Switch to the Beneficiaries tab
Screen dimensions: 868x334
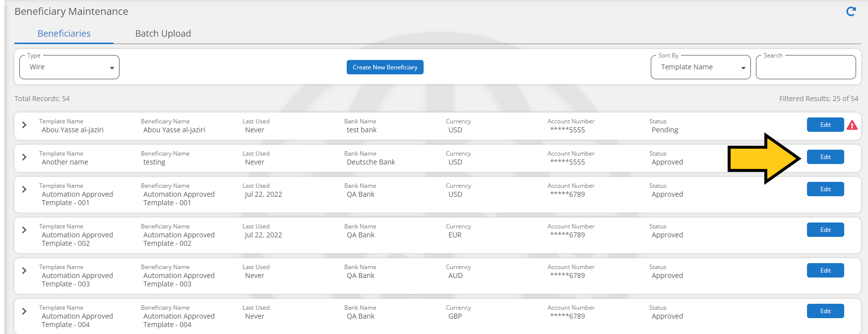64,33
